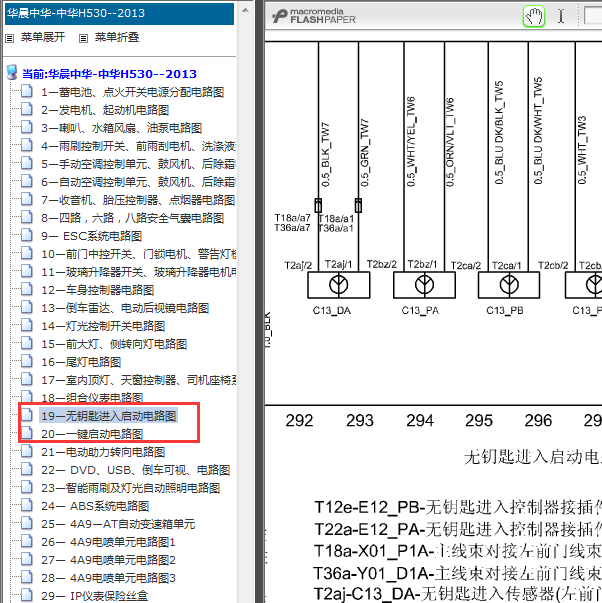The width and height of the screenshot is (602, 603).
Task: Open 13—倒车雷达、电动后视镜电路图
Action: (125, 308)
